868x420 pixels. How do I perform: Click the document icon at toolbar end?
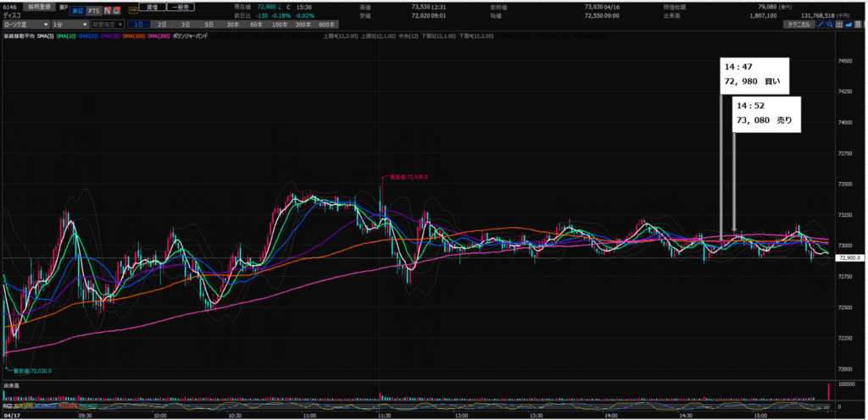click(860, 25)
